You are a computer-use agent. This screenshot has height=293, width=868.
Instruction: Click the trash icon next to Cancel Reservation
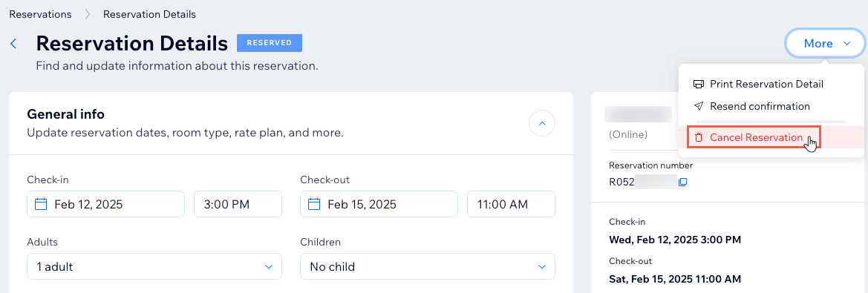tap(699, 138)
